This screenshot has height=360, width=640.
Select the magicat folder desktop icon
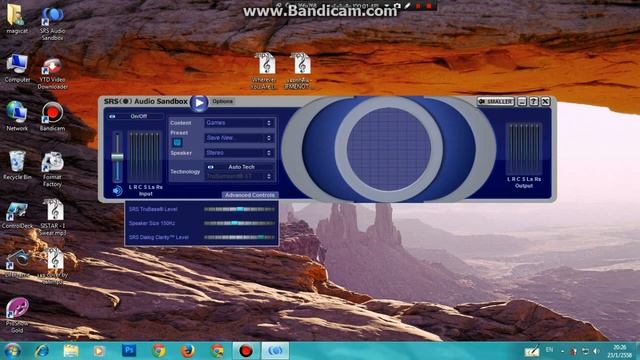[17, 20]
